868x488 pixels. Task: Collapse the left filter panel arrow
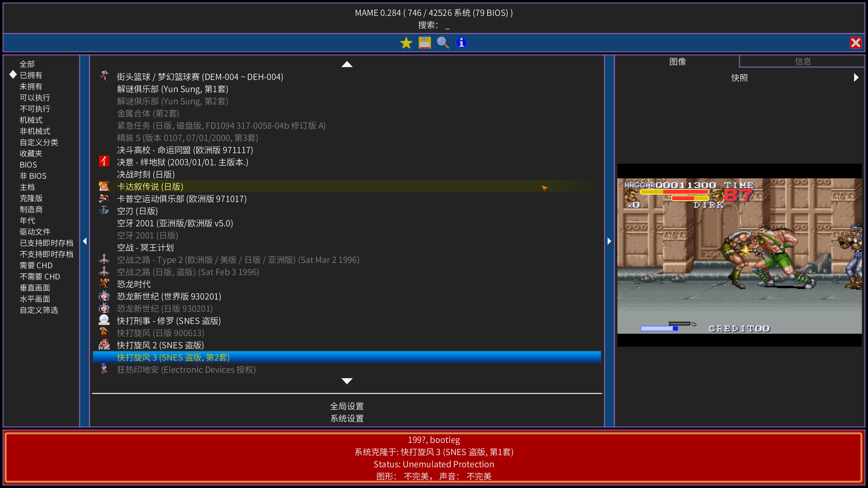pyautogui.click(x=85, y=241)
